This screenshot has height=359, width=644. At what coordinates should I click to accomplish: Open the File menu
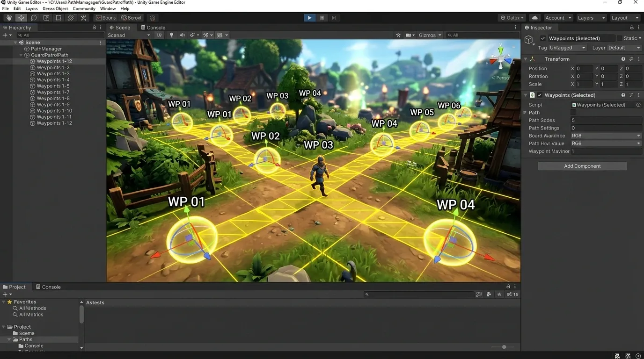tap(6, 8)
